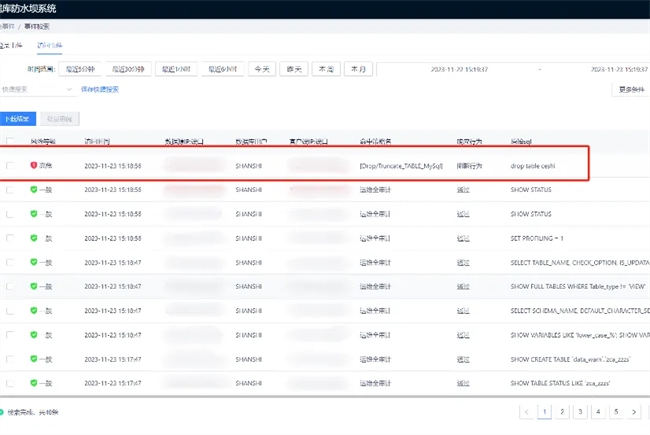Click the SET PROFILING = 1 SQL text
Screen dimensions: 650x435
click(x=537, y=238)
